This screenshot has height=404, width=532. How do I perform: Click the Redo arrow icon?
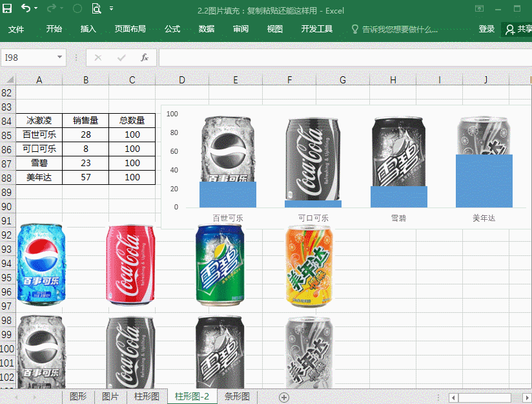pos(51,8)
